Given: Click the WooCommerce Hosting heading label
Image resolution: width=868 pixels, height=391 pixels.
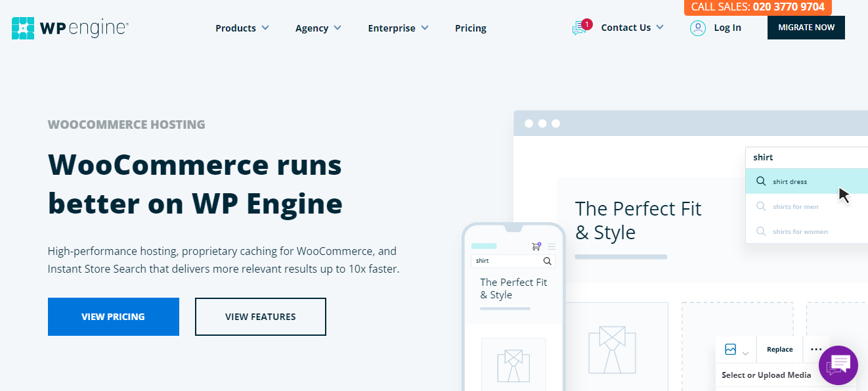Looking at the screenshot, I should (x=127, y=125).
